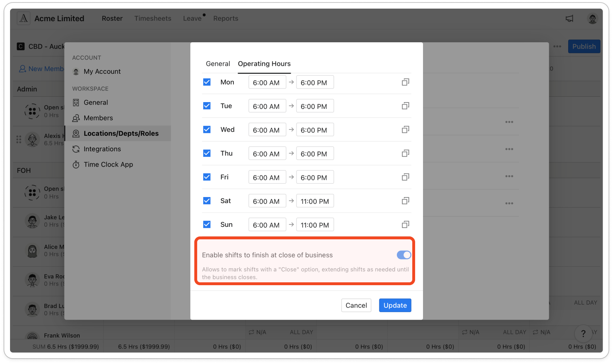Screen dimensions: 613x364
Task: Uncheck the Mon checkbox
Action: point(207,82)
